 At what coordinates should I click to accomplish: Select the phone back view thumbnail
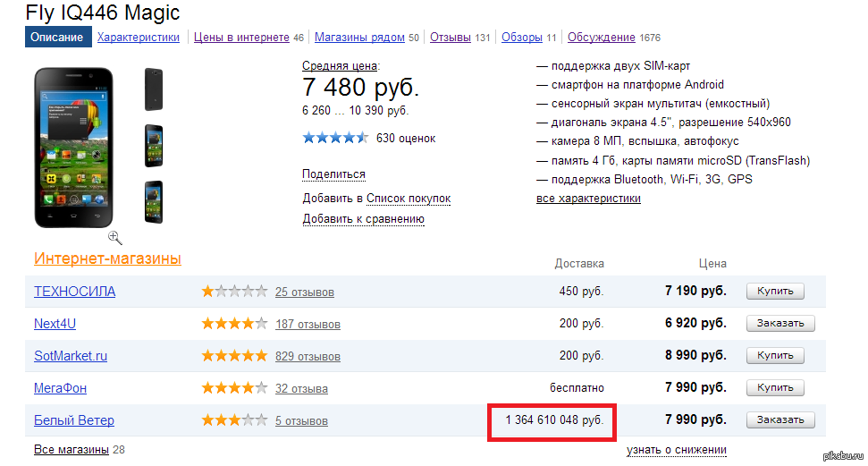pyautogui.click(x=154, y=89)
